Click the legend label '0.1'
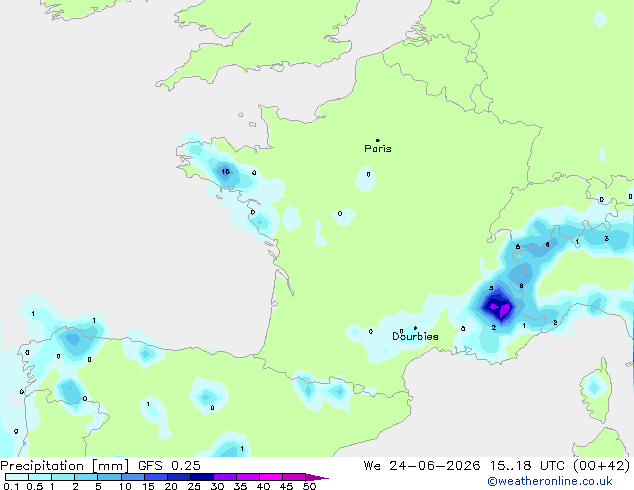Screen dimensions: 634x490 pos(11,486)
